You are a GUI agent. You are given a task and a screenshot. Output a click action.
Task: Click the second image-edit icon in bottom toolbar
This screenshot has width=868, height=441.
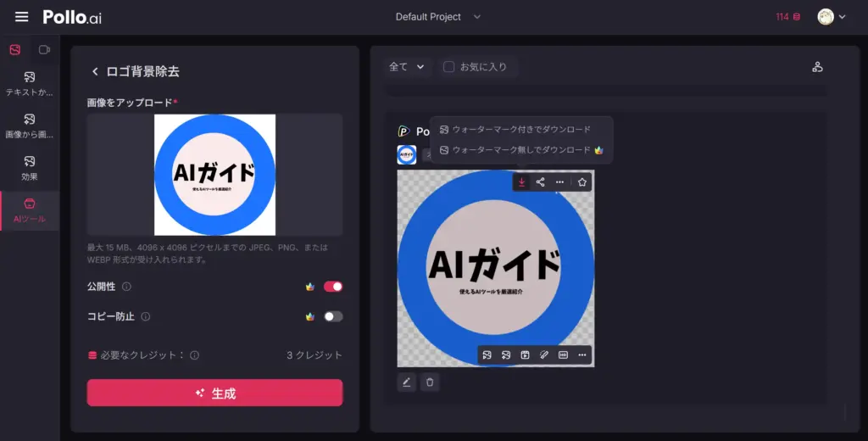(506, 355)
